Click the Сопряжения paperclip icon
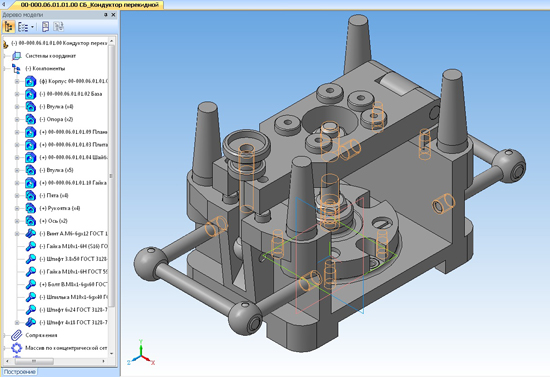This screenshot has width=550, height=377. point(16,335)
